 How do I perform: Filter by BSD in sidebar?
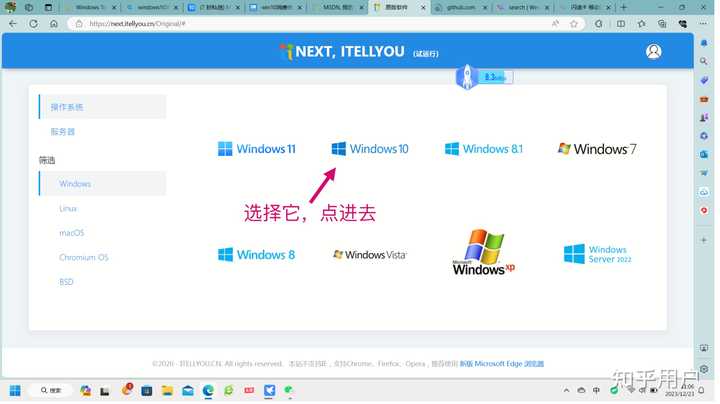66,282
